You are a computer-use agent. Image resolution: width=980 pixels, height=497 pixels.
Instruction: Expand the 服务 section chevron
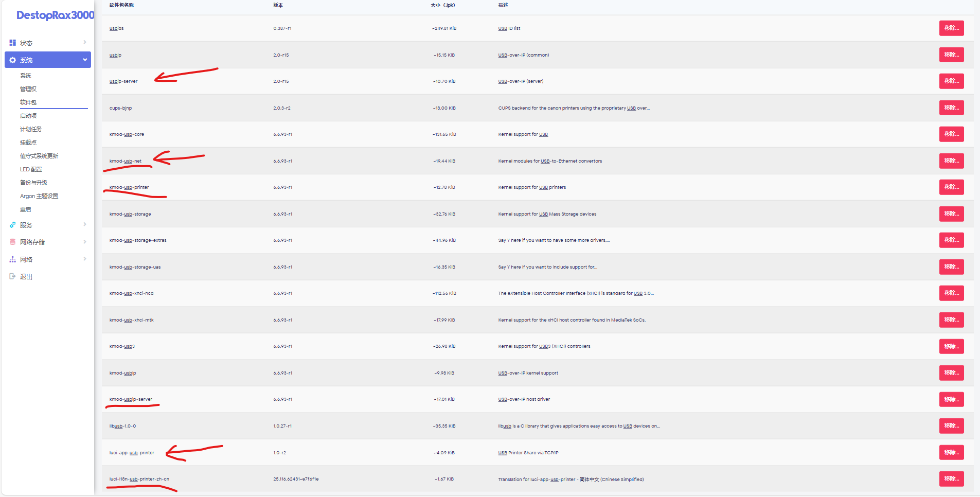tap(85, 224)
